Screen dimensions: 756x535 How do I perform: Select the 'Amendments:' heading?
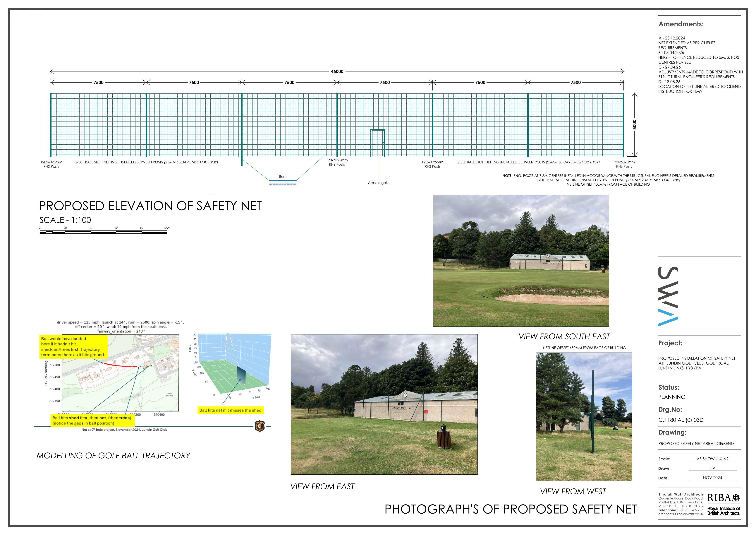coord(681,24)
